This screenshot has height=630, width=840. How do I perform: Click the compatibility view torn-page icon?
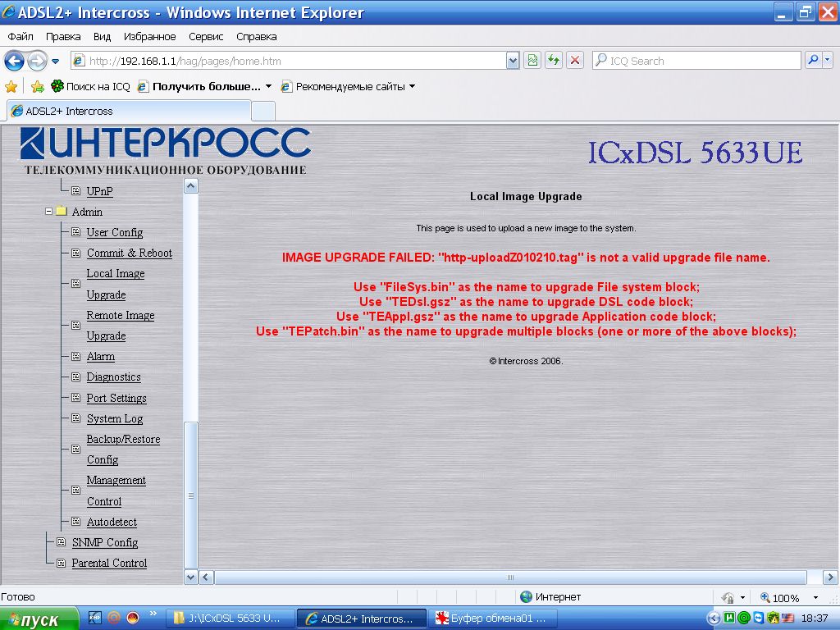click(532, 61)
